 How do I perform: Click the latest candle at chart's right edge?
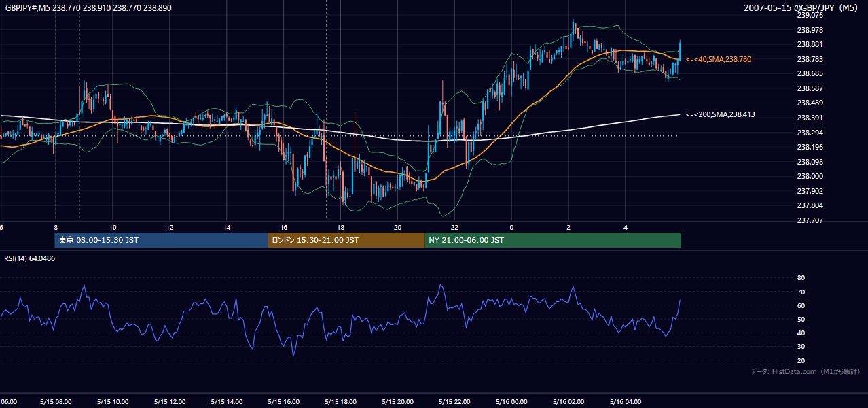[x=680, y=50]
